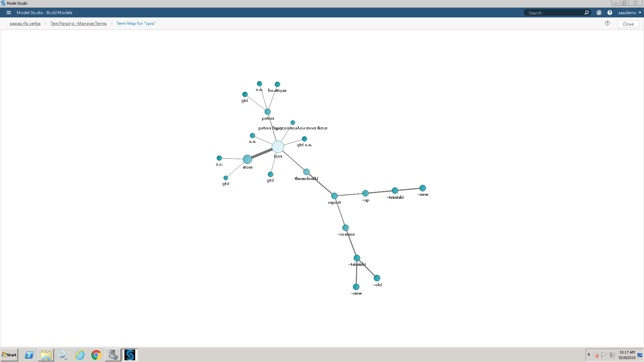Select the central iqos node
Viewport: 644px width, 362px height.
point(278,147)
